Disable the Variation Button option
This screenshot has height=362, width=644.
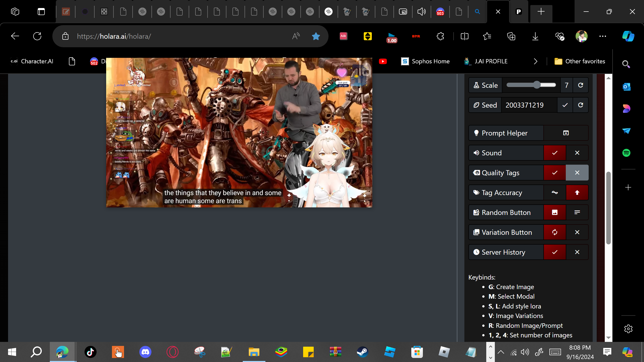577,232
